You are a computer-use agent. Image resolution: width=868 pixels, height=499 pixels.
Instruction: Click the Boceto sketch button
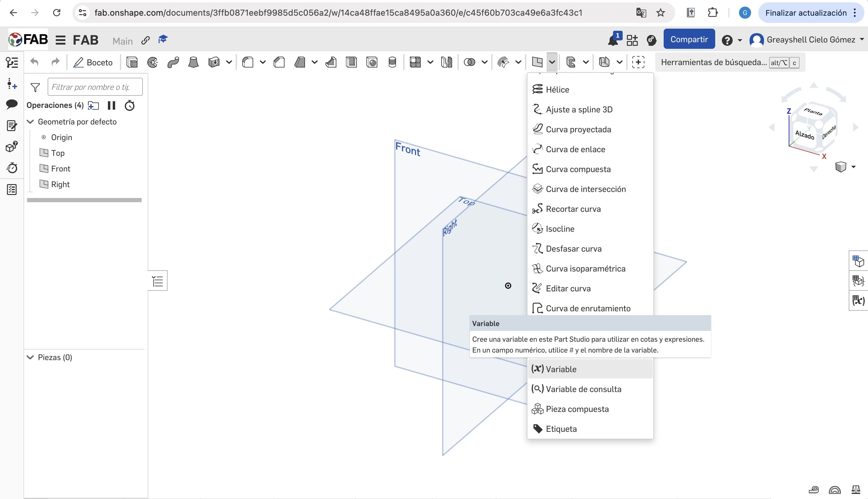pos(93,62)
